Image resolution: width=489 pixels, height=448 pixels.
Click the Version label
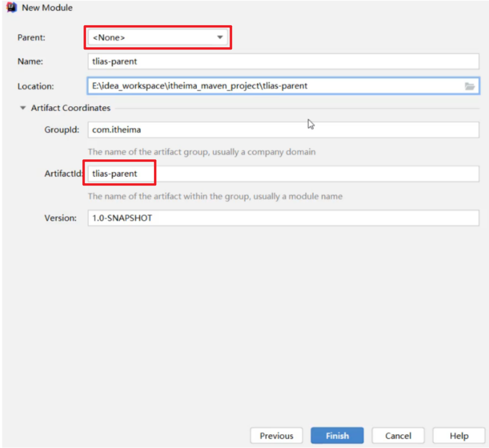(x=60, y=218)
